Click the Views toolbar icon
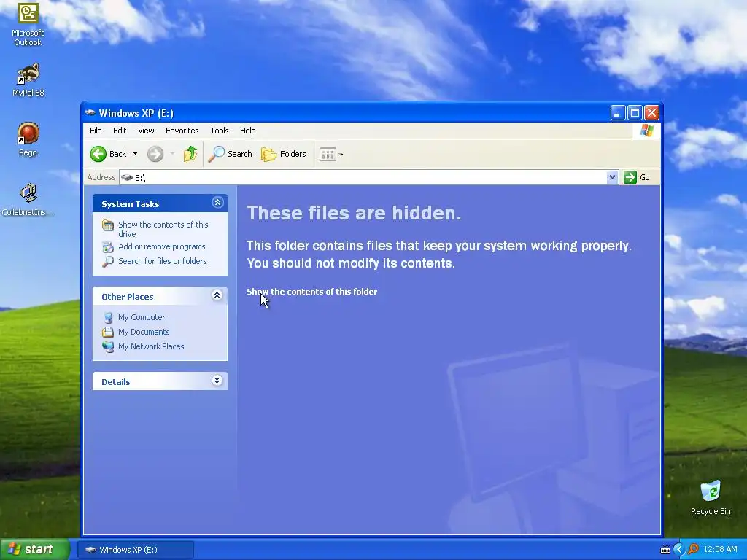Screen dimensions: 747x560 click(328, 155)
